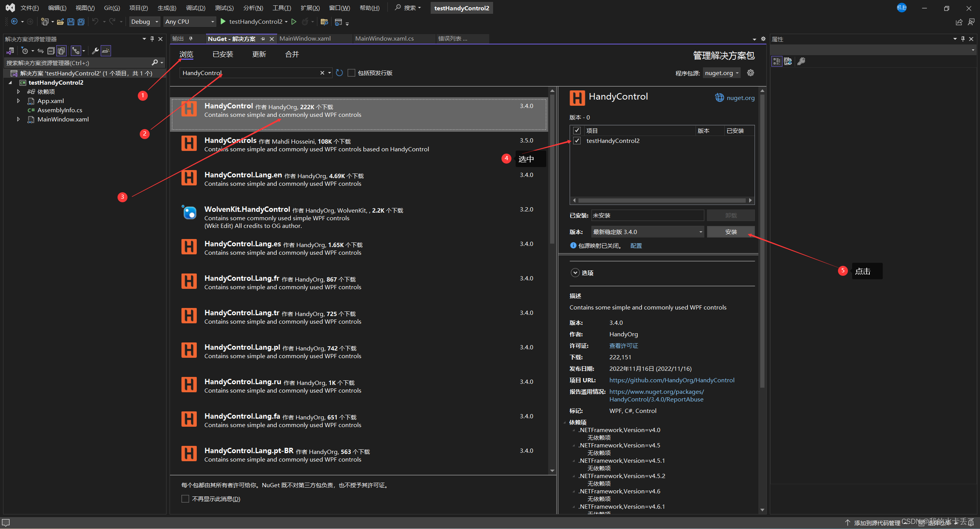This screenshot has height=529, width=980.
Task: Click the wrench Properties icon in Solution Explorer
Action: tap(95, 51)
